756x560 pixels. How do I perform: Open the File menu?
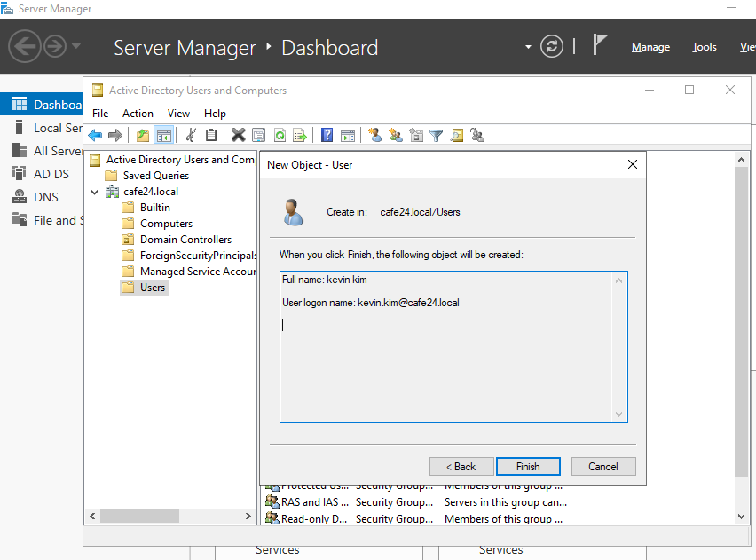point(100,114)
